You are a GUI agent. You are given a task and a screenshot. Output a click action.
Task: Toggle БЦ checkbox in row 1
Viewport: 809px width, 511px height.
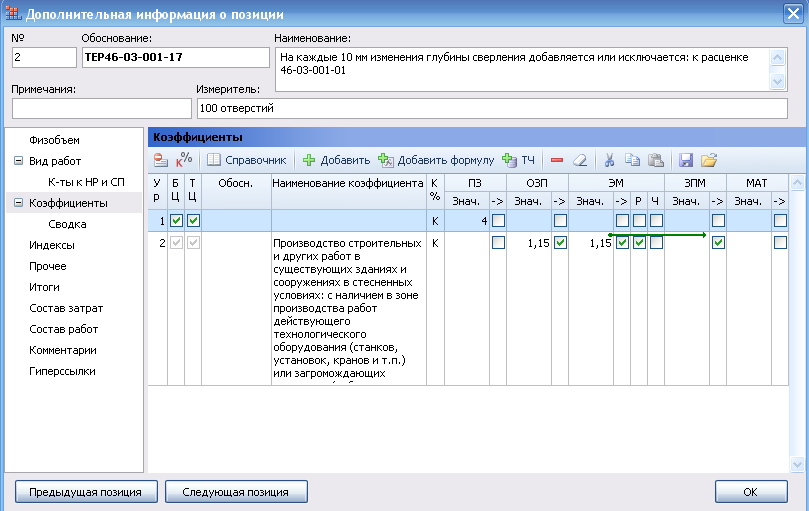point(177,220)
